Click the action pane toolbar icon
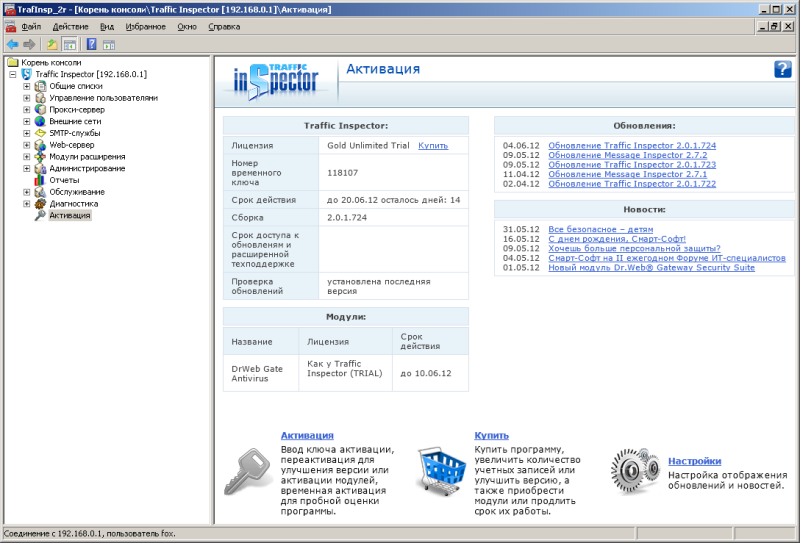Screen dimensions: 800x543 [x=109, y=44]
